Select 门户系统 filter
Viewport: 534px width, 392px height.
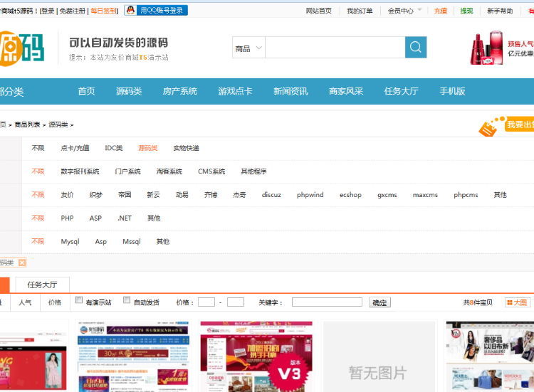coord(127,171)
